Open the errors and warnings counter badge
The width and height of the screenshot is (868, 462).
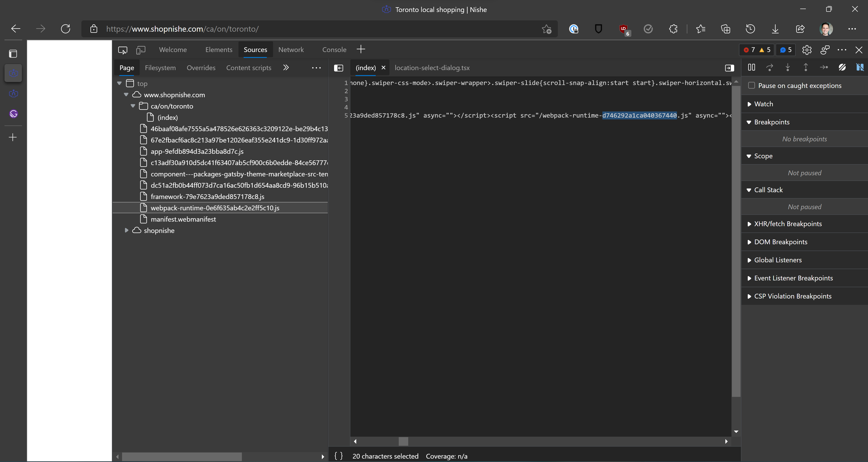tap(757, 50)
